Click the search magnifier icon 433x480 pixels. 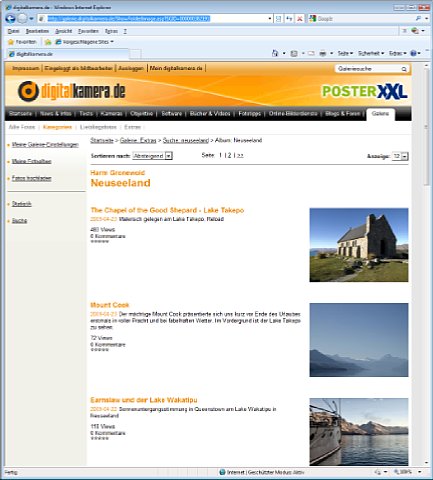pos(418,19)
